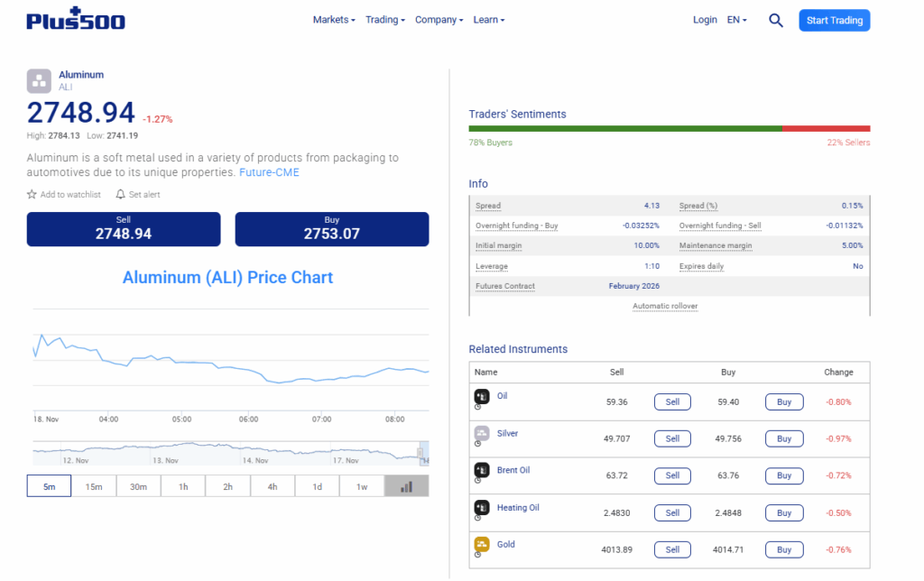Click the search magnifier icon
The image size is (924, 581).
click(775, 21)
